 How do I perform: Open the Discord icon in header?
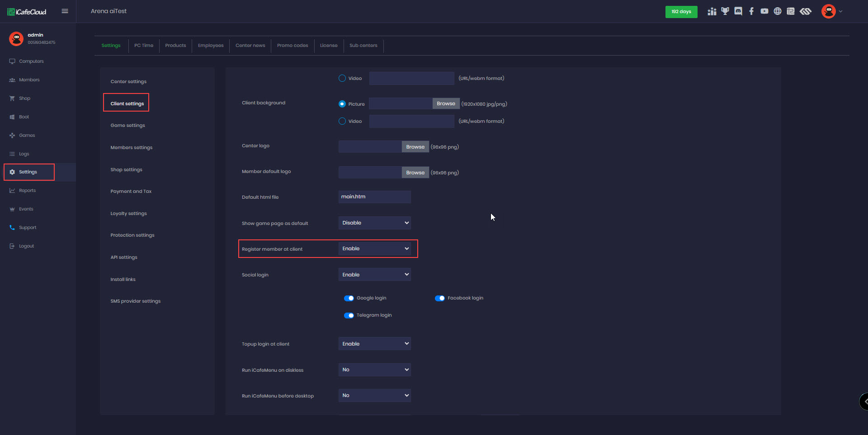(x=738, y=11)
